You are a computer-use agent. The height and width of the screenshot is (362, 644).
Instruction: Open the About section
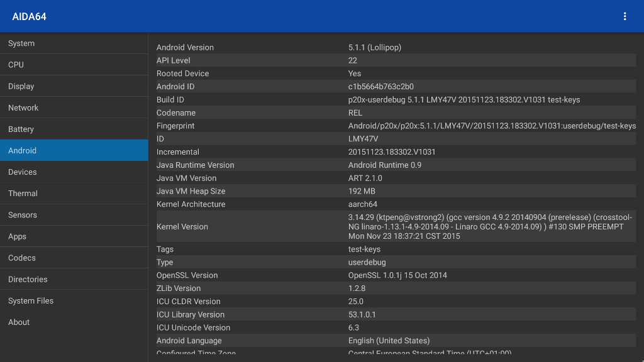[x=74, y=322]
